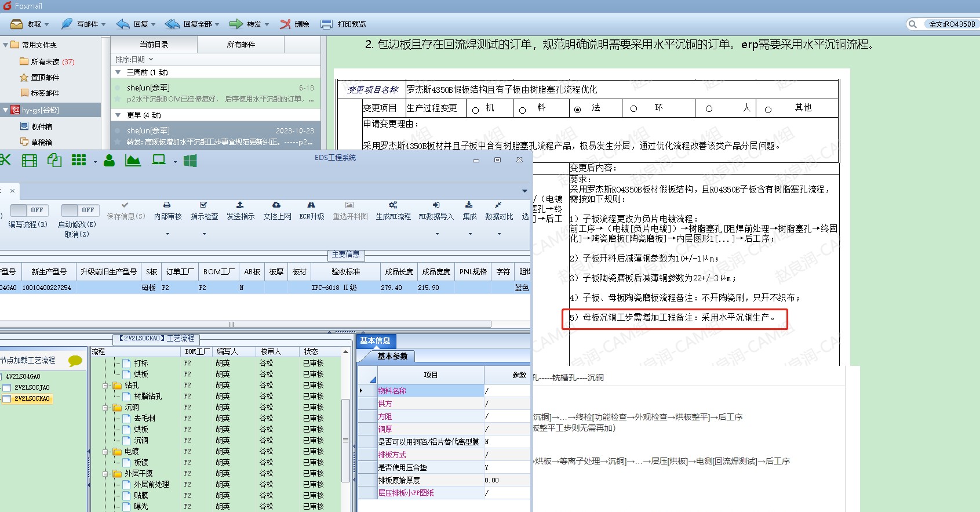Click the 回复全部 reply-all icon
Image resolution: width=980 pixels, height=512 pixels.
pyautogui.click(x=172, y=24)
